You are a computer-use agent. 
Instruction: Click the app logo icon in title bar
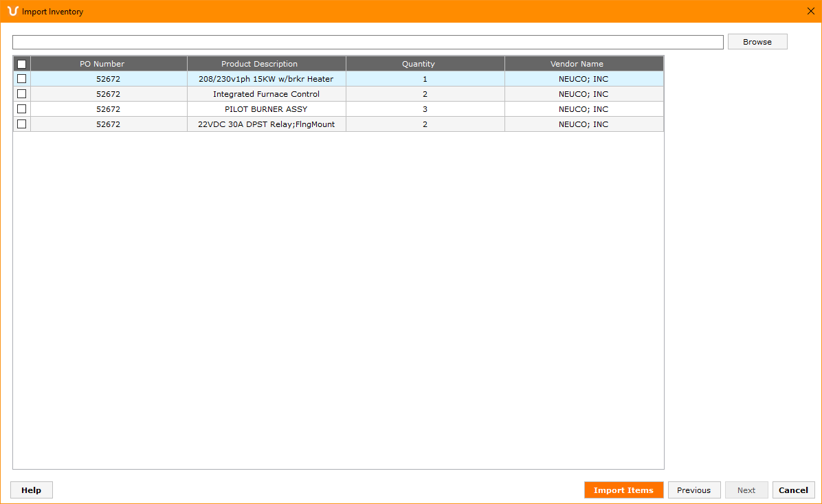pos(12,11)
